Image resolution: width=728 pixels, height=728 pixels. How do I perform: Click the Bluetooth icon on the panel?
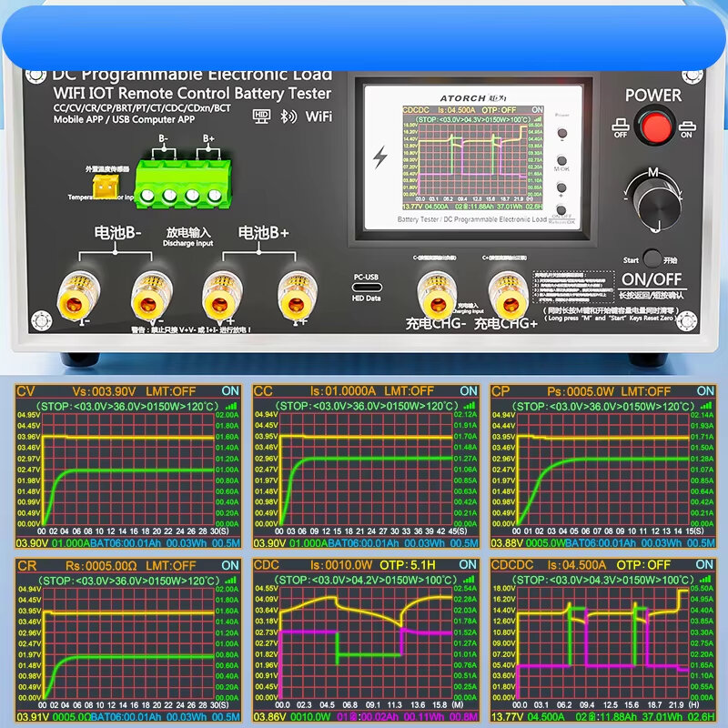point(284,116)
